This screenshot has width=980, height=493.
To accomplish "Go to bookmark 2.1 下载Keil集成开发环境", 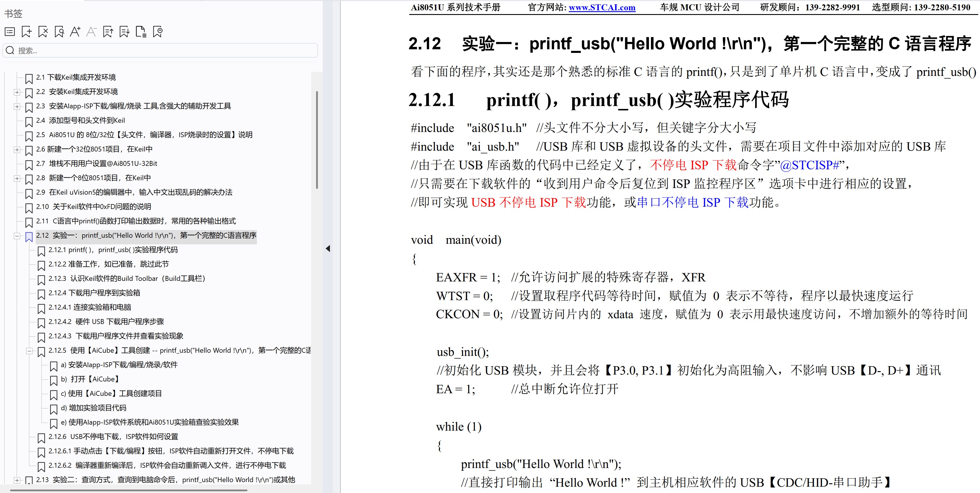I will (x=76, y=77).
